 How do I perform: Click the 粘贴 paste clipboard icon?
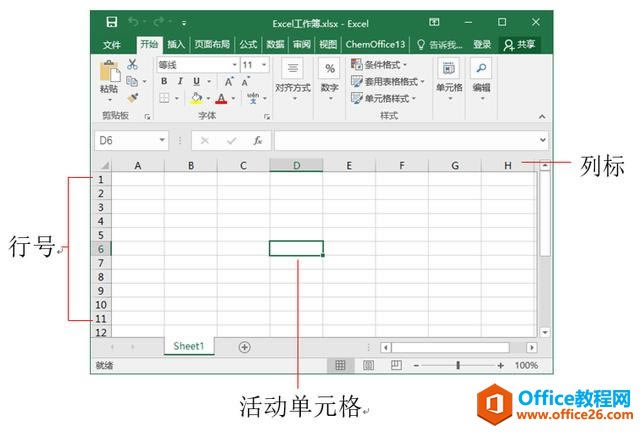109,71
